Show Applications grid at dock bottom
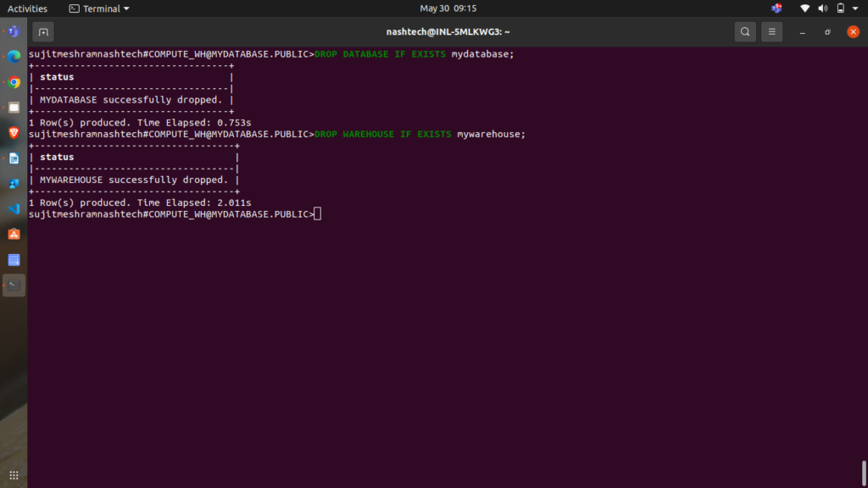The image size is (868, 488). click(x=14, y=474)
